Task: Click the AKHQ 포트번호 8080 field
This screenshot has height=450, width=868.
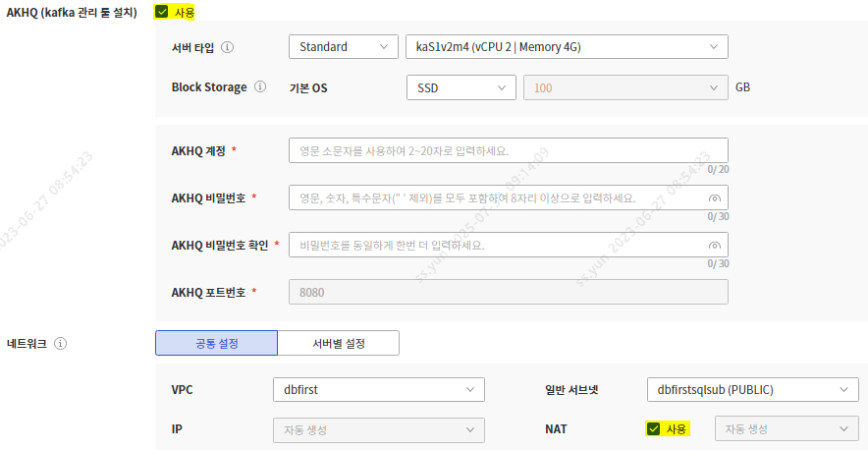Action: click(x=508, y=292)
